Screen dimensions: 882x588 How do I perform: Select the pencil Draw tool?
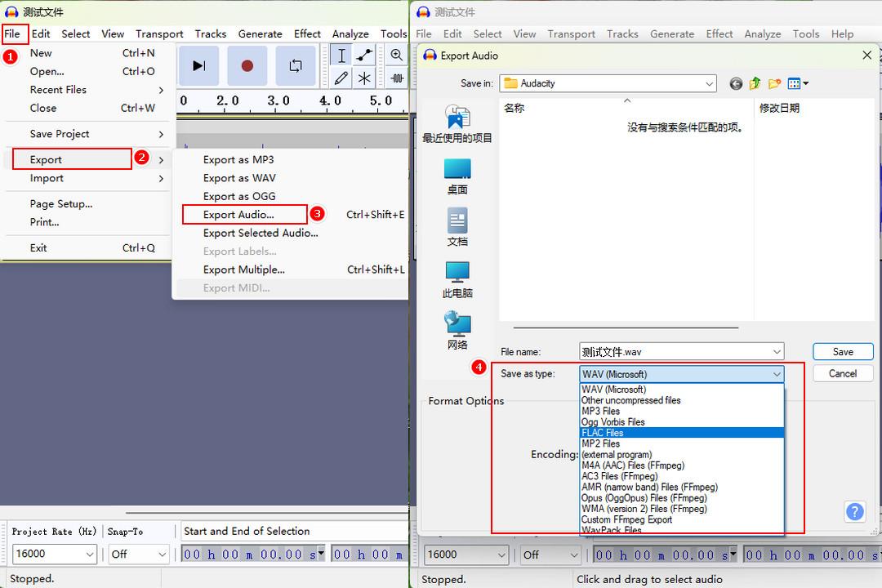click(x=341, y=78)
